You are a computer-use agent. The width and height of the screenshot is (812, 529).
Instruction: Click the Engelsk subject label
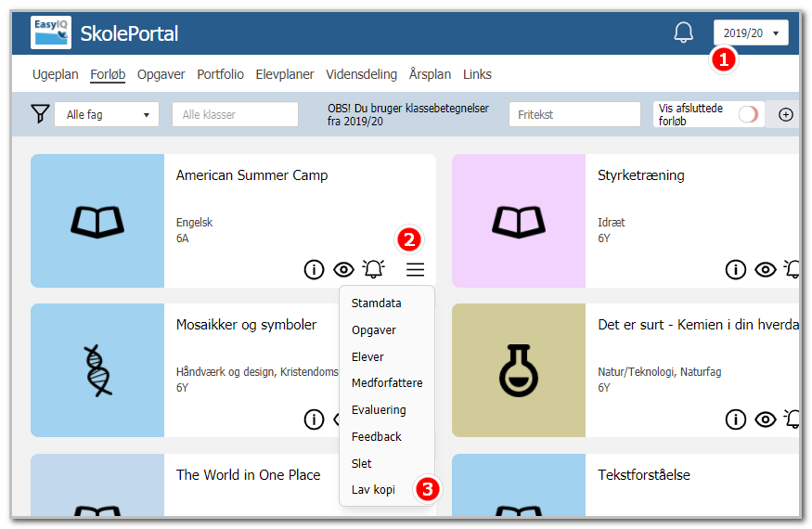click(x=194, y=223)
